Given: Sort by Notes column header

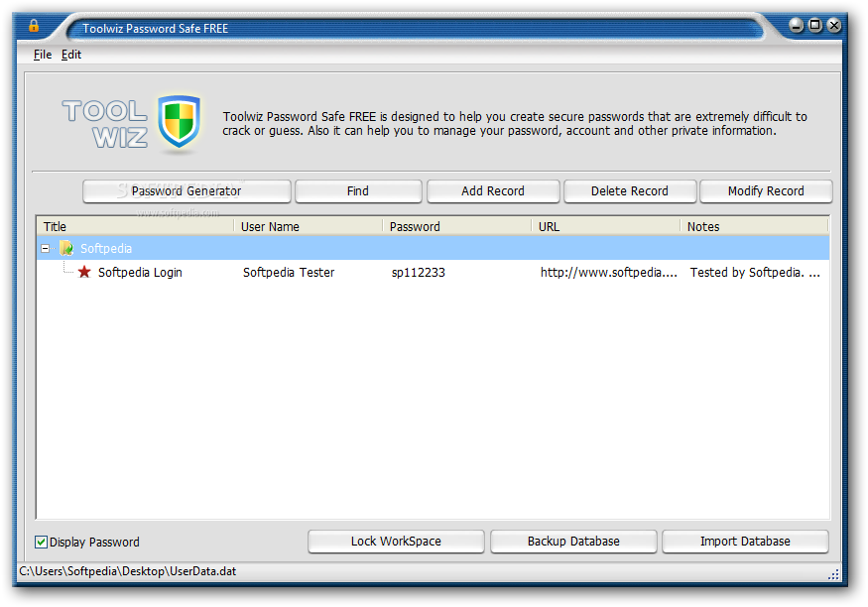Looking at the screenshot, I should (755, 226).
